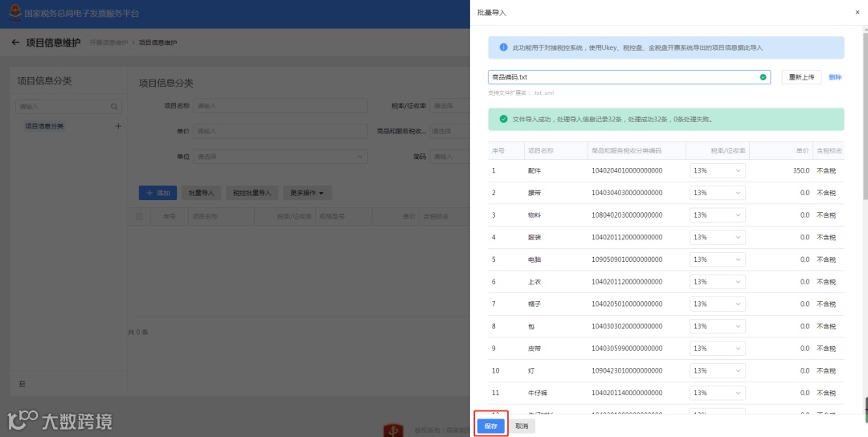Collapse the sidebar with the bottom-left menu icon
The image size is (868, 437).
click(x=23, y=383)
